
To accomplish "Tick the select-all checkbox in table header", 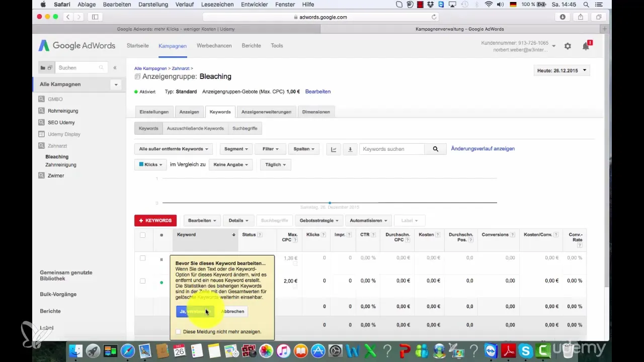I will (x=143, y=235).
